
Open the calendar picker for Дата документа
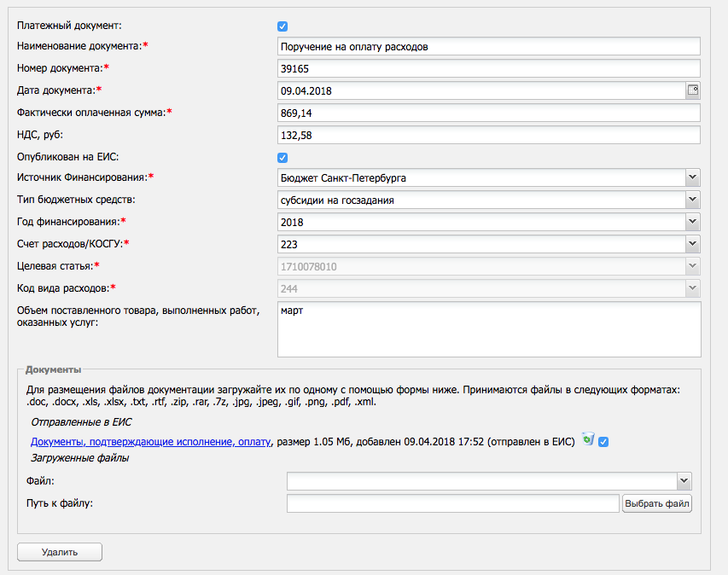coord(693,90)
